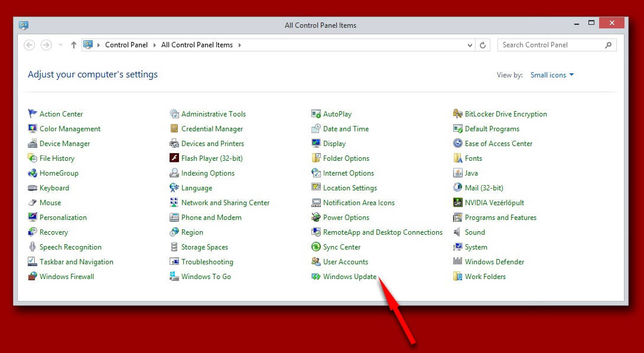Click the Sync Center green icon
Viewport: 644px width, 353px height.
(x=316, y=247)
